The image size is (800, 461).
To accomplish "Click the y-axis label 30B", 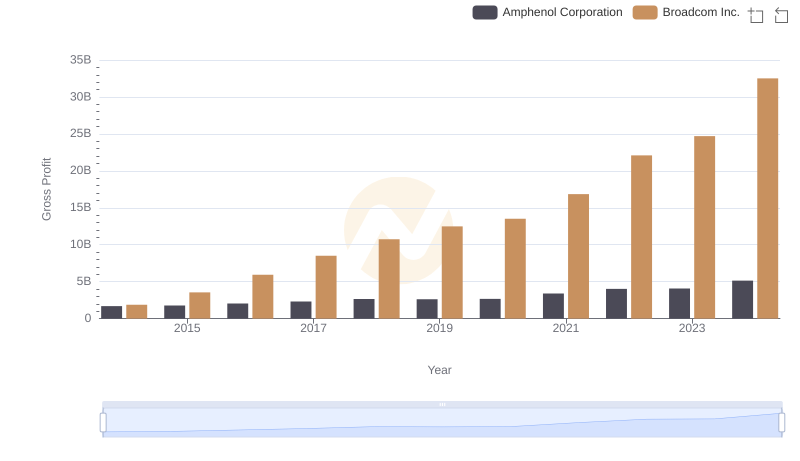I will [x=81, y=97].
